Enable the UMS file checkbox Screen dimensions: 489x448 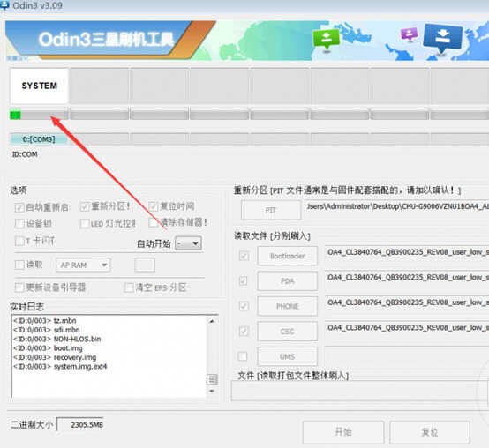(243, 356)
